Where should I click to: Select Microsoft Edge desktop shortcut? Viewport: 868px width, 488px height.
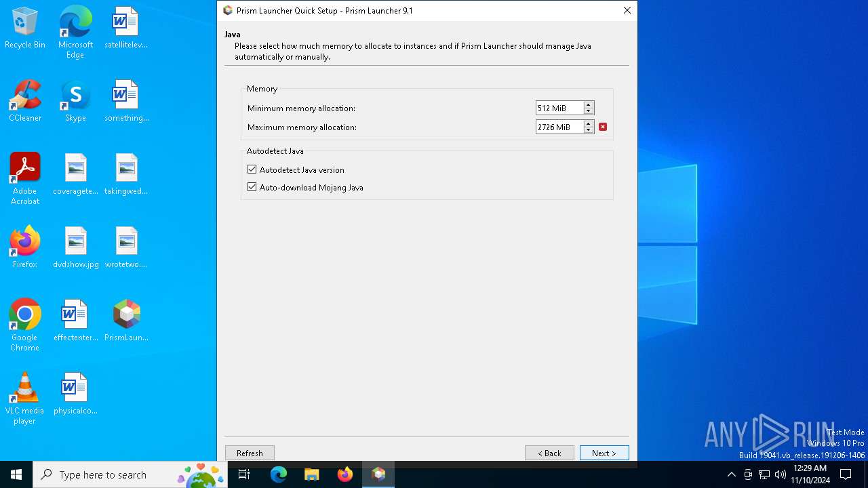[x=75, y=33]
